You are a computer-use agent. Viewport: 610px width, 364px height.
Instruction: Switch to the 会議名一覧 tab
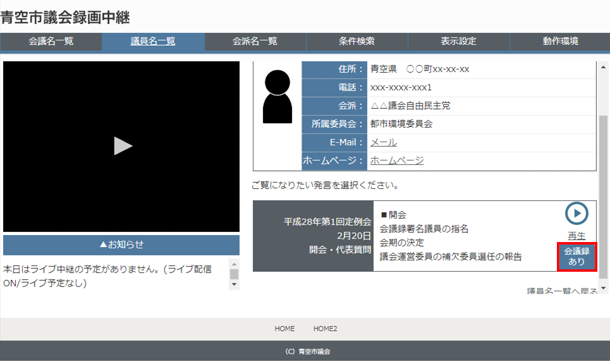(52, 42)
